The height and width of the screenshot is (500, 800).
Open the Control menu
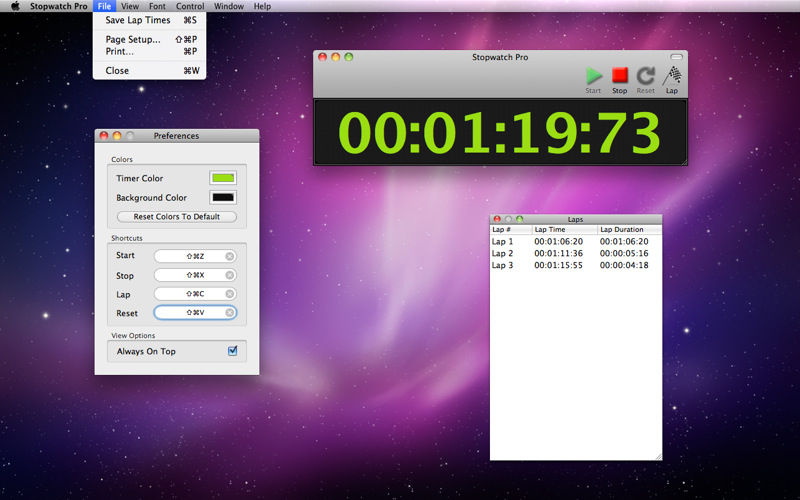(190, 6)
